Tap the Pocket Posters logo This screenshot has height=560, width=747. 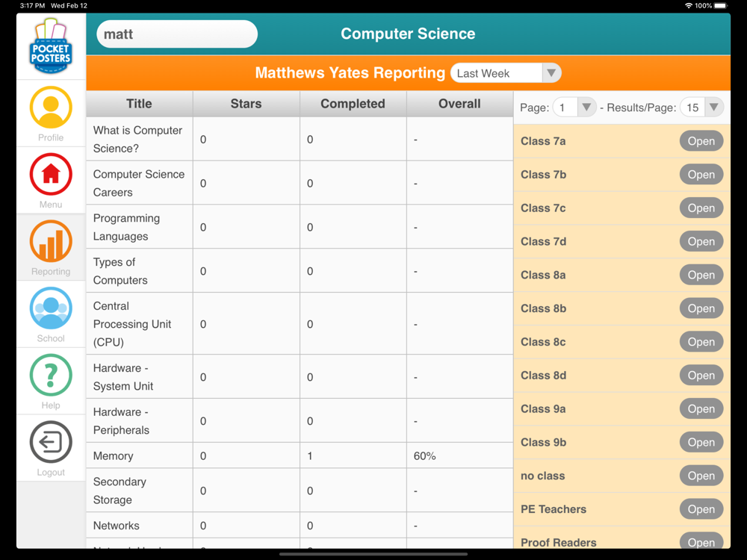click(51, 46)
